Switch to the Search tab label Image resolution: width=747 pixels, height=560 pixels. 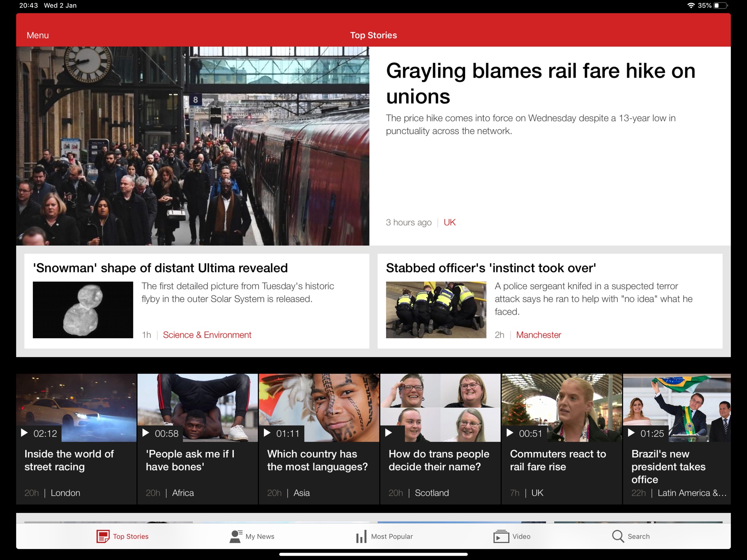[639, 536]
